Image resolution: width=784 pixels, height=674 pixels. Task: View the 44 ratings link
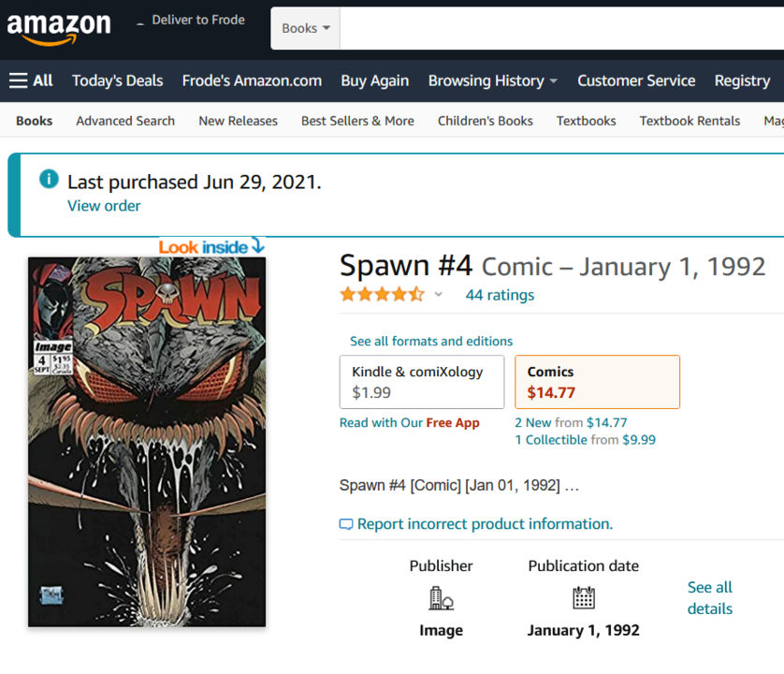pos(499,295)
